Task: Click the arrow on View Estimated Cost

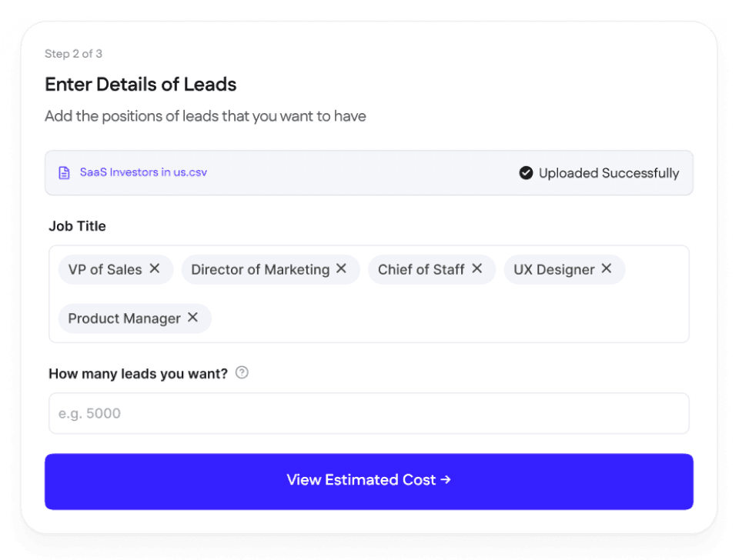Action: point(446,479)
